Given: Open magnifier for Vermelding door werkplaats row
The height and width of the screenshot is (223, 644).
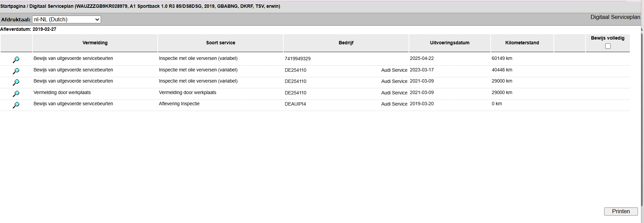Looking at the screenshot, I should click(x=16, y=94).
